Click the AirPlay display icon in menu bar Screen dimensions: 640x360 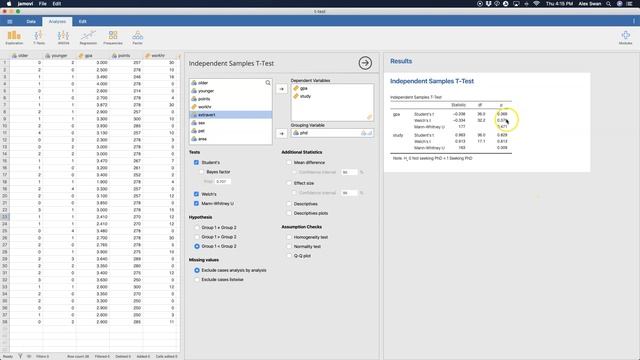tap(516, 4)
